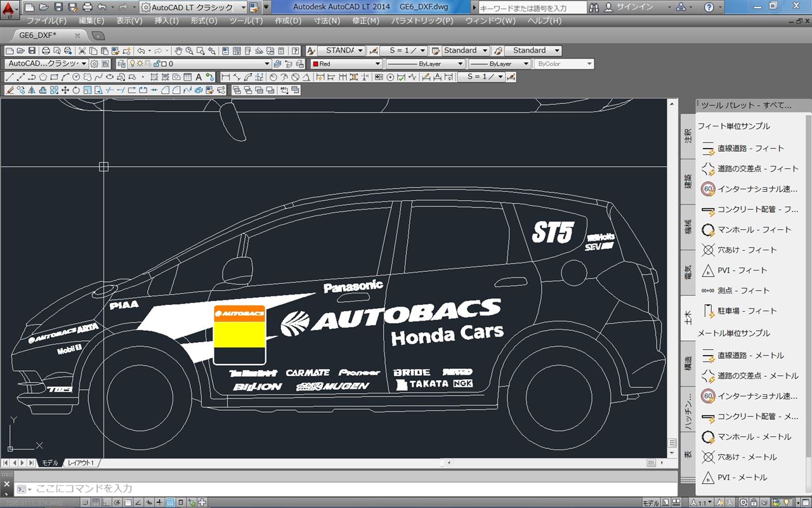Select the Rectangle draw tool
The image size is (812, 508).
coord(54,77)
